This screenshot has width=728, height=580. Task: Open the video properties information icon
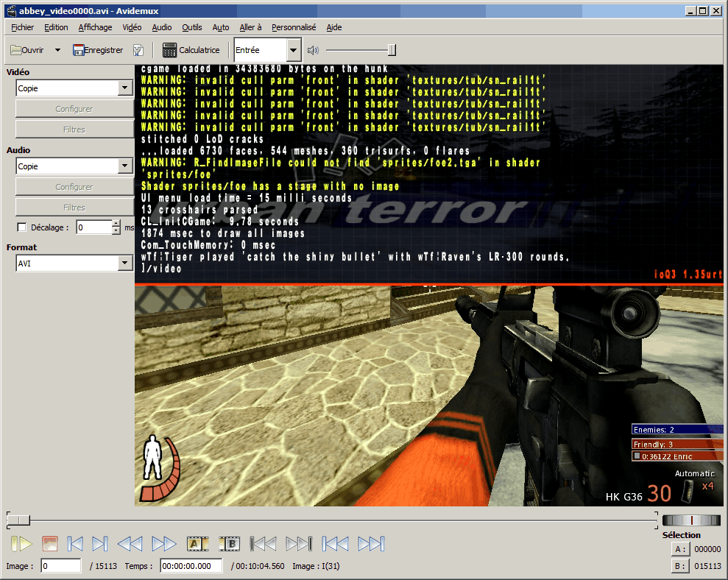pos(138,50)
